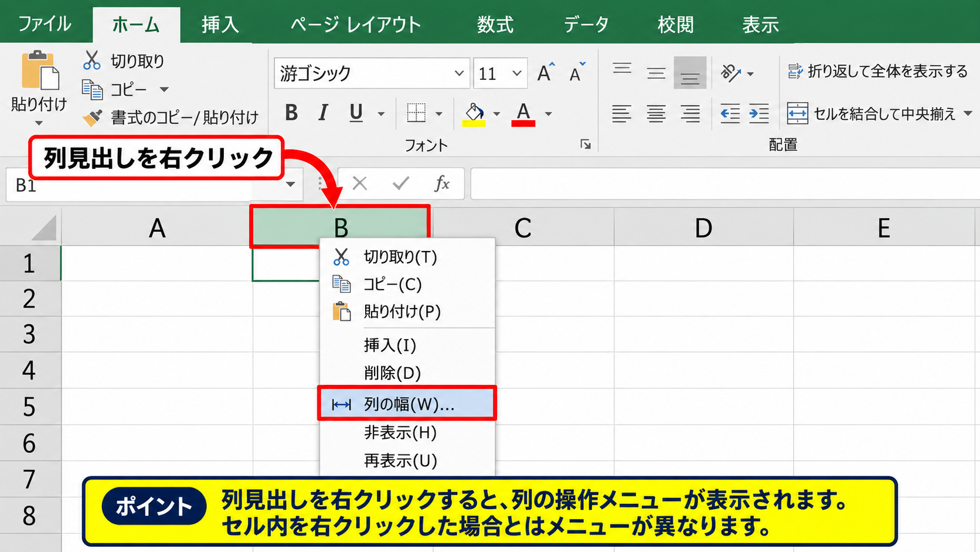
Task: Click the cancel X in formula bar
Action: click(360, 184)
